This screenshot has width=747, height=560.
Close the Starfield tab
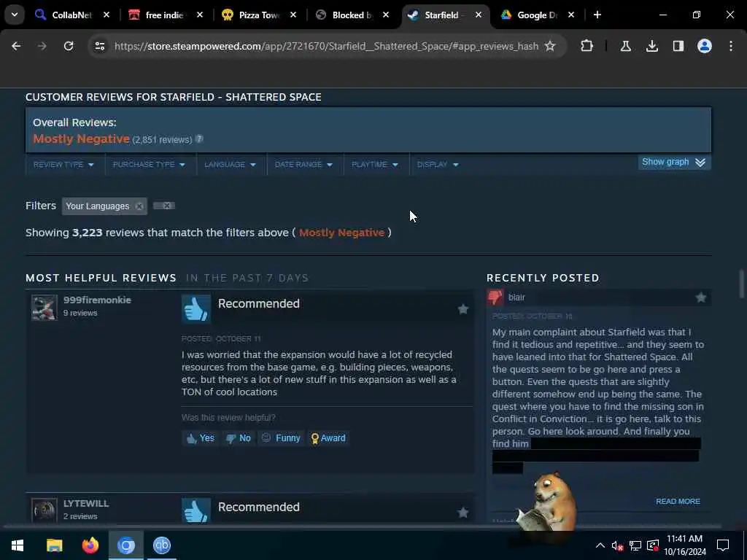click(479, 15)
